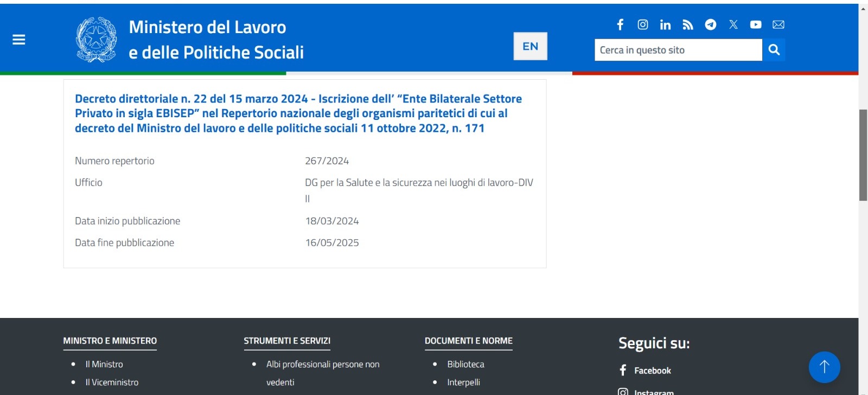Screen dimensions: 868x395
Task: Open the Decreto direttoriale n. 22 link
Action: 298,113
